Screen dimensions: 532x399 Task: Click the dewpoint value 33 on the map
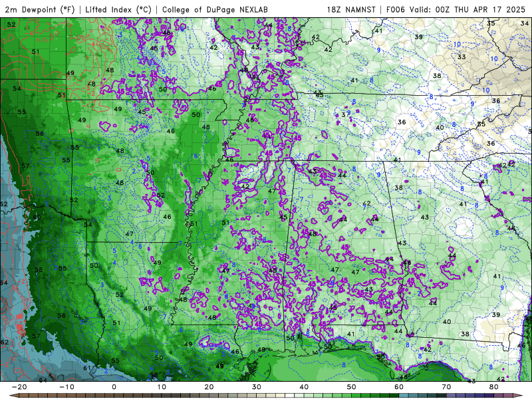point(462,57)
